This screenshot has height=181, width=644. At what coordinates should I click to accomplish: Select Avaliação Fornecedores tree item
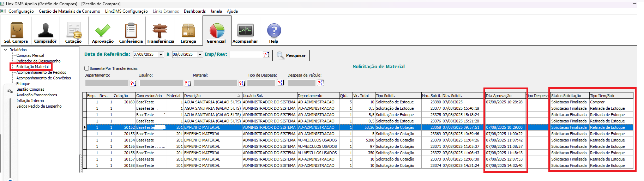pyautogui.click(x=37, y=95)
